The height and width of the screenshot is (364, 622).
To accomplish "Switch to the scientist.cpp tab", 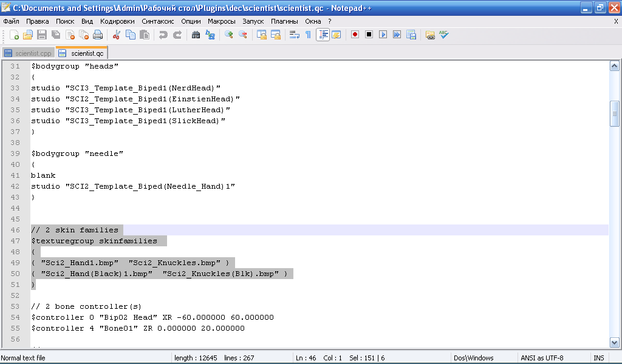I will (x=28, y=53).
